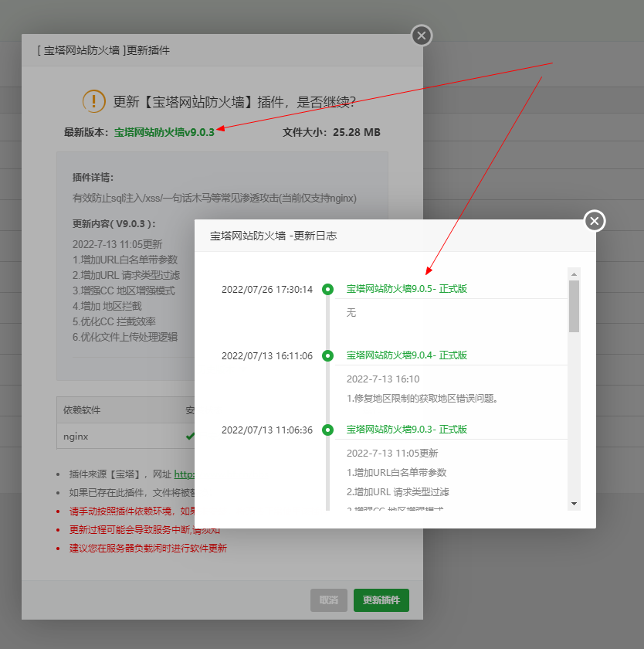
Task: Click the 9.0.4 正式版 version title
Action: 407,355
